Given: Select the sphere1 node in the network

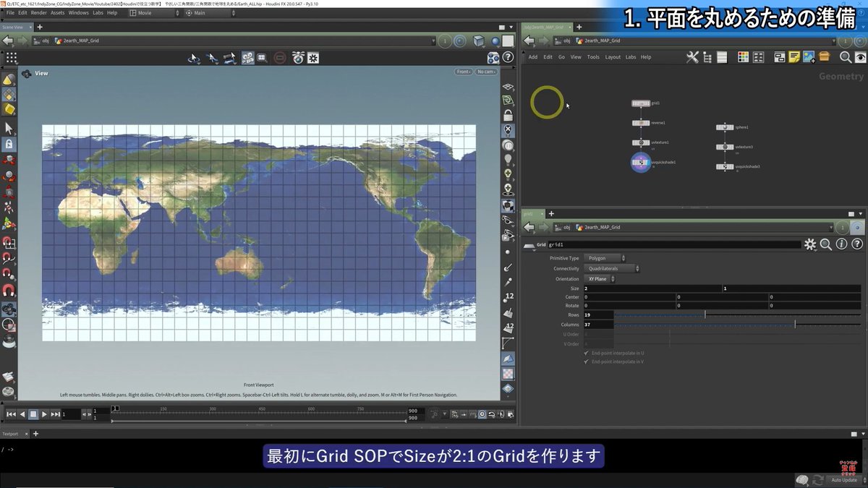Looking at the screenshot, I should click(726, 127).
